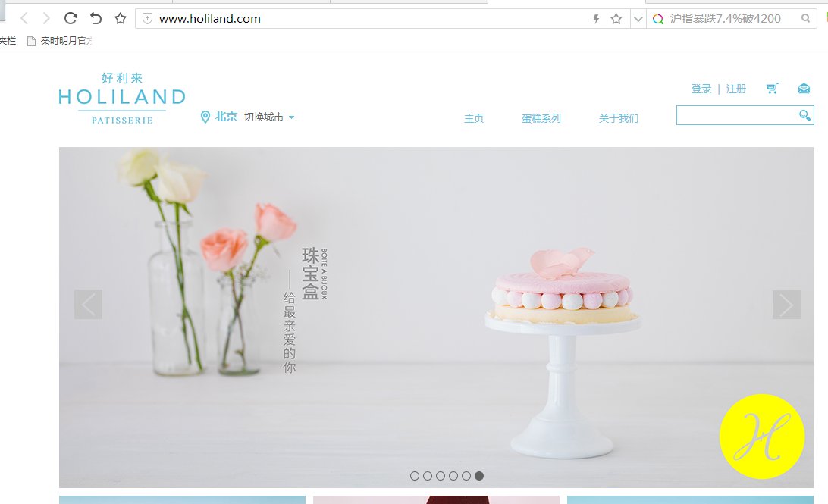The width and height of the screenshot is (828, 504).
Task: Select the third carousel indicator dot
Action: pyautogui.click(x=441, y=476)
